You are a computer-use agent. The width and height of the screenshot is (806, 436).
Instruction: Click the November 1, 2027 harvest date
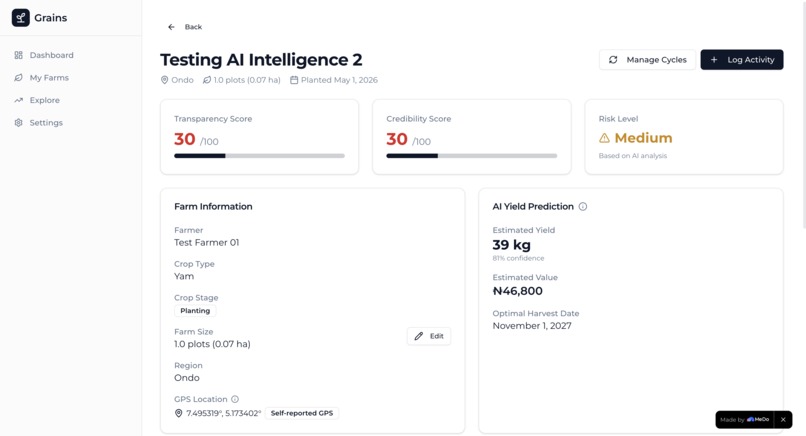[532, 326]
